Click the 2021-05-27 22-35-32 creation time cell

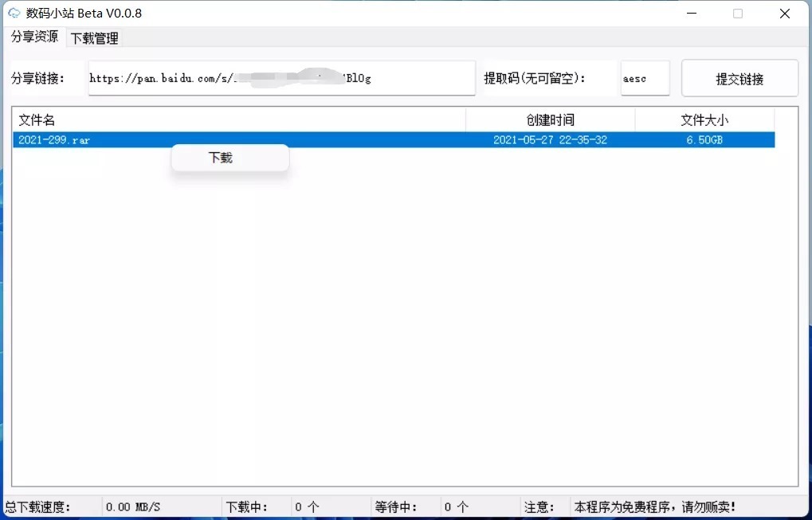(x=550, y=140)
